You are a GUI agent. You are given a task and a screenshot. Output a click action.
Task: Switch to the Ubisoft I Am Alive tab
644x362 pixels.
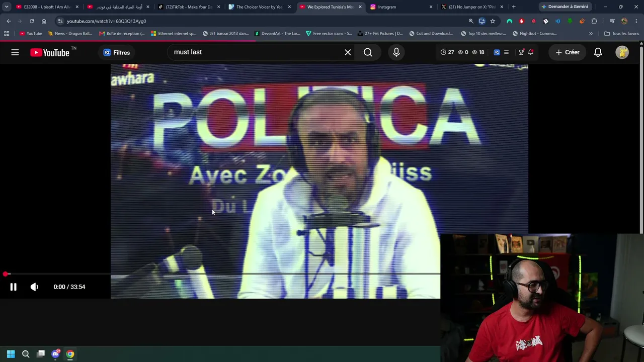coord(47,7)
